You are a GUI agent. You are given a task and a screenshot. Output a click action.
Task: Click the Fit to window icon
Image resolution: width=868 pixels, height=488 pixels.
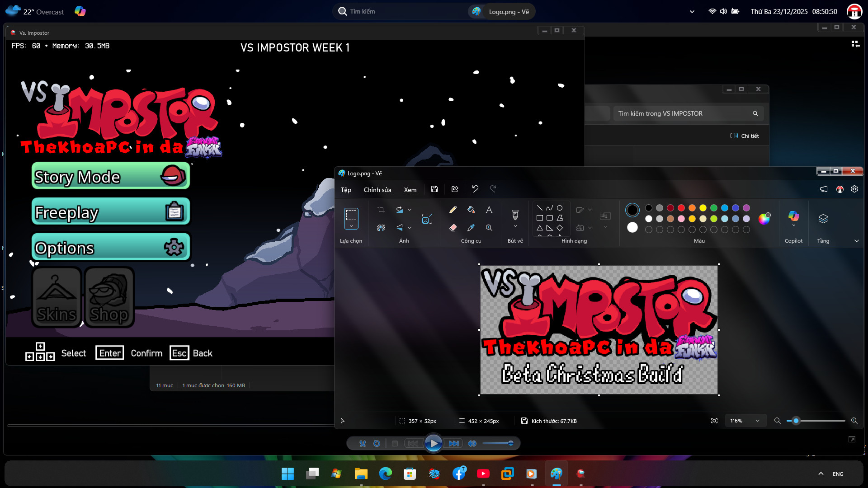(714, 421)
